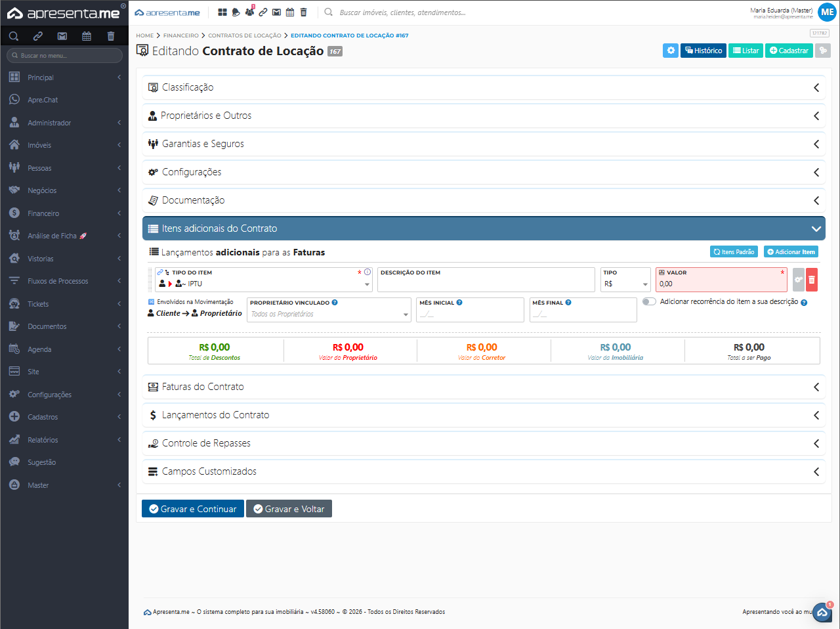The height and width of the screenshot is (629, 840).
Task: Enable recurrence toggle for item description
Action: pyautogui.click(x=649, y=302)
